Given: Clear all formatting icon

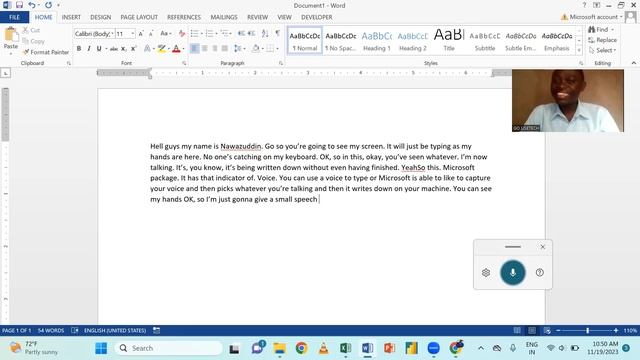Looking at the screenshot, I should coord(182,33).
